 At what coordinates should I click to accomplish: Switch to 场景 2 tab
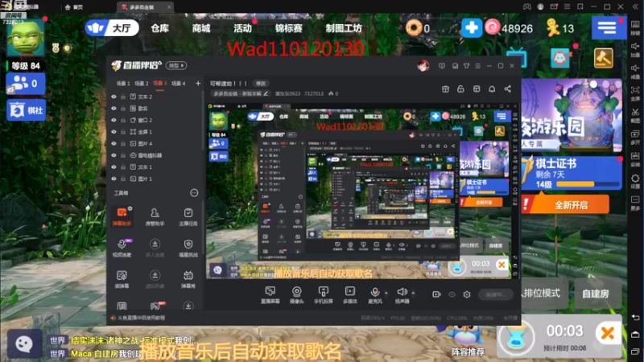tap(142, 84)
